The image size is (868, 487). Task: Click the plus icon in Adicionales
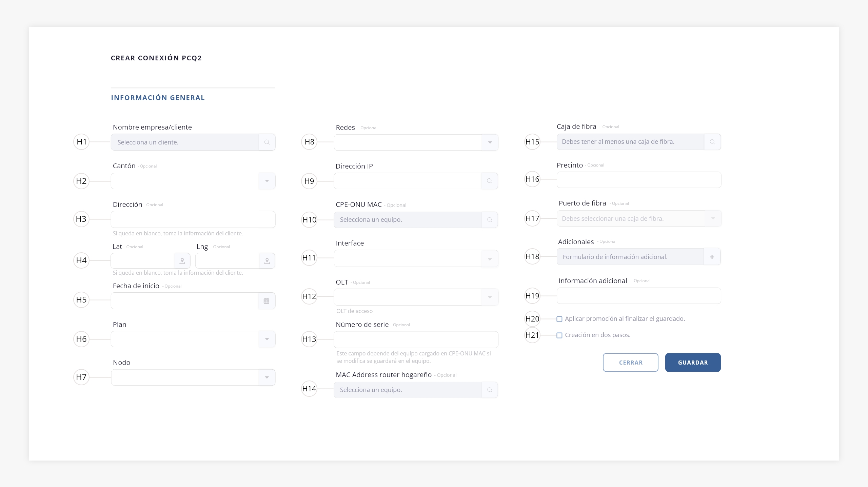(712, 257)
